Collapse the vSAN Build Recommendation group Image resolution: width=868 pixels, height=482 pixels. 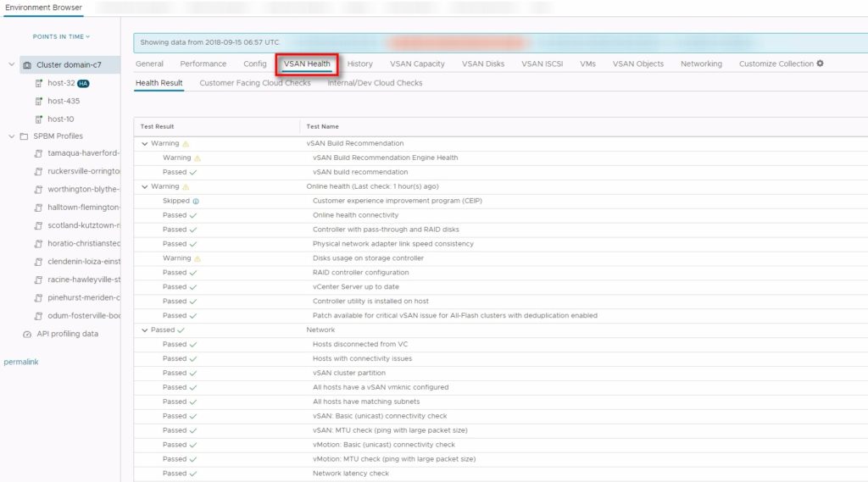coord(145,144)
